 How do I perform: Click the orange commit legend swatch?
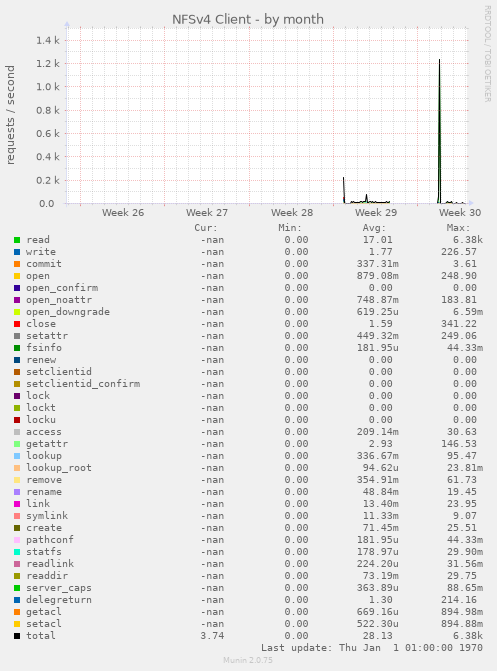17,264
